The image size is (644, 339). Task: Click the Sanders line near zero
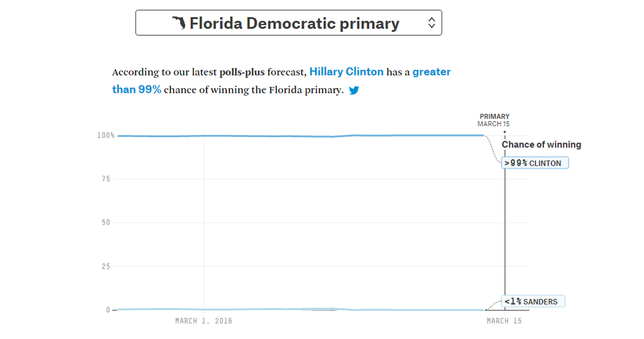point(268,309)
